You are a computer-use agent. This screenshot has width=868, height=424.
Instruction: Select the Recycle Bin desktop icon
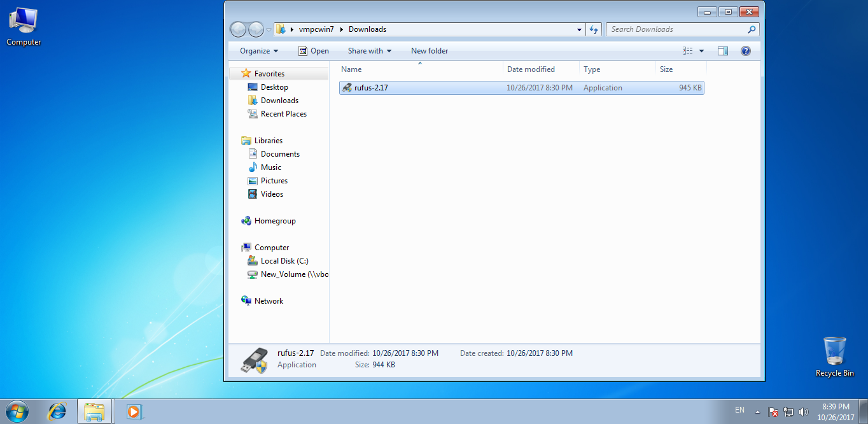tap(834, 357)
